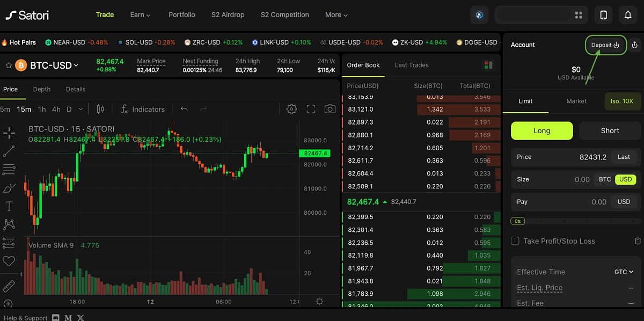Collapse the drawing toolbar arrow
The image size is (644, 321).
(x=21, y=274)
